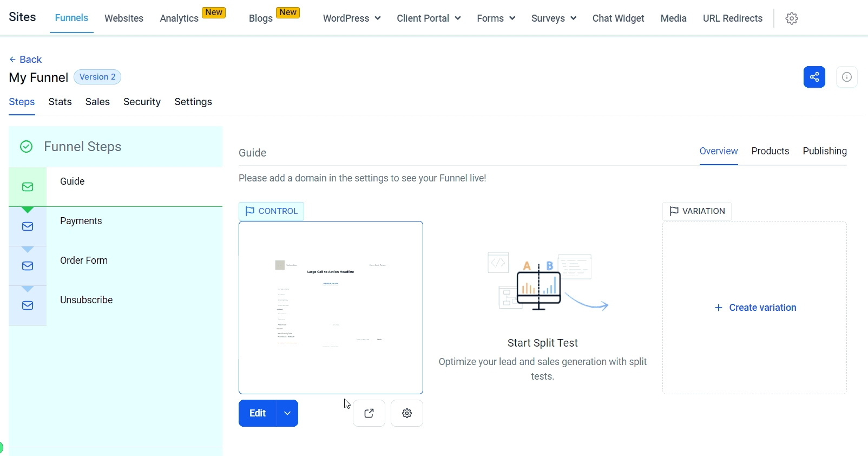
Task: Click the step settings gear icon
Action: (x=407, y=413)
